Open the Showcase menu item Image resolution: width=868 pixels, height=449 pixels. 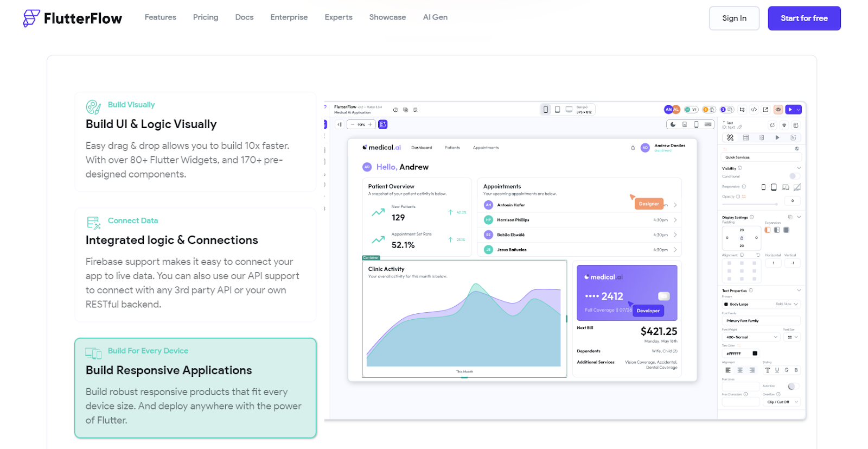387,17
